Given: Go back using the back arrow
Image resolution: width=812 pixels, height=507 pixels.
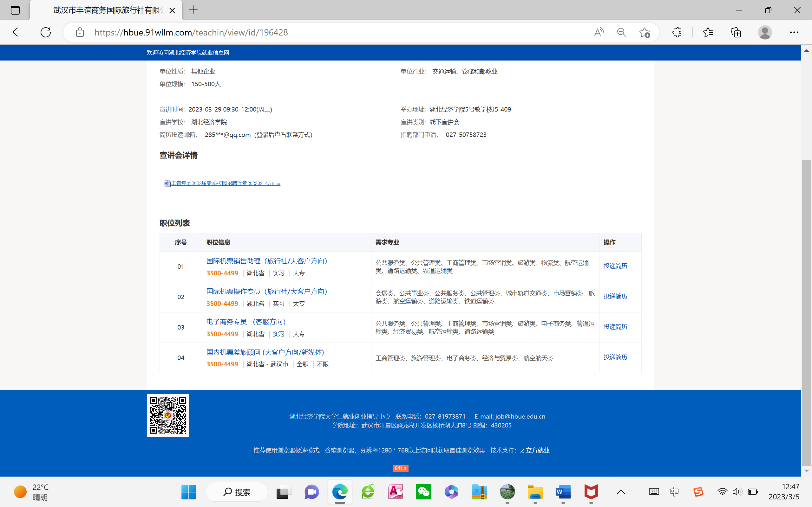Looking at the screenshot, I should (17, 32).
